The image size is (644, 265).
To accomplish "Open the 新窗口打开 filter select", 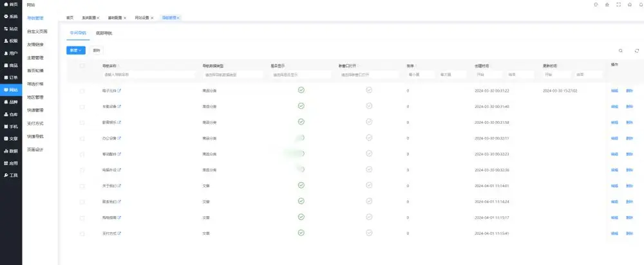I will click(369, 75).
